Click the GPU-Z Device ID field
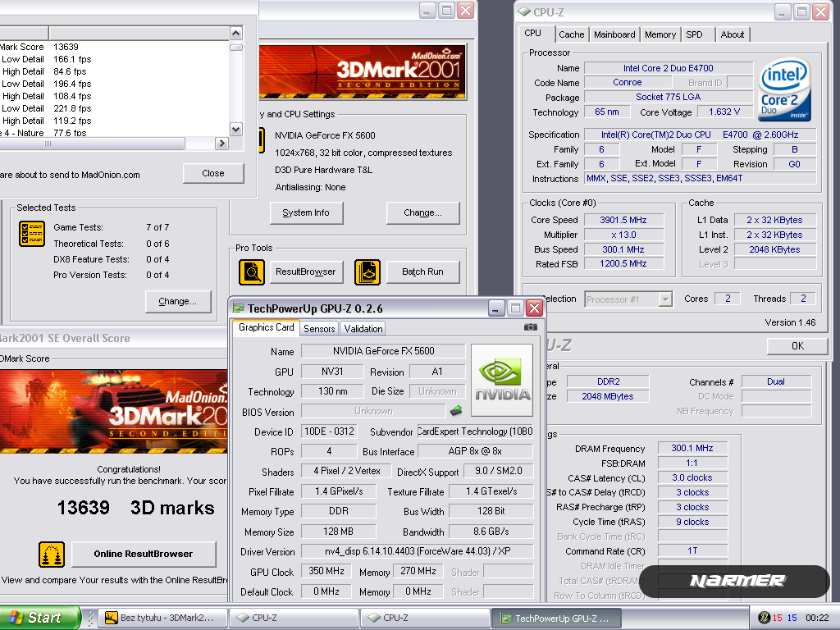The width and height of the screenshot is (840, 630). [x=329, y=431]
